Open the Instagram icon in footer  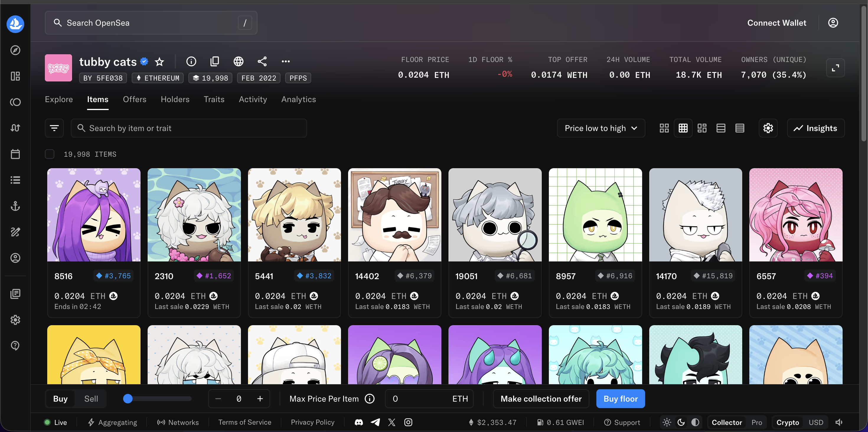(408, 422)
